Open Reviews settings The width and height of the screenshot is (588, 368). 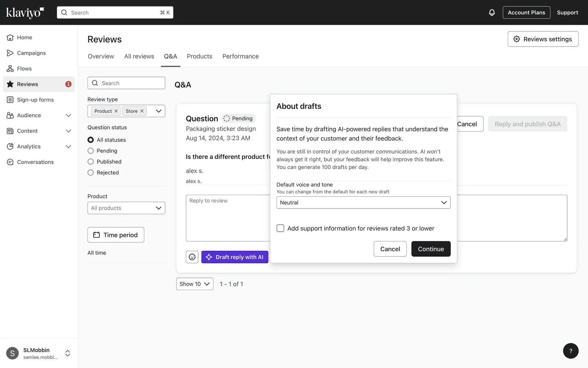click(543, 39)
